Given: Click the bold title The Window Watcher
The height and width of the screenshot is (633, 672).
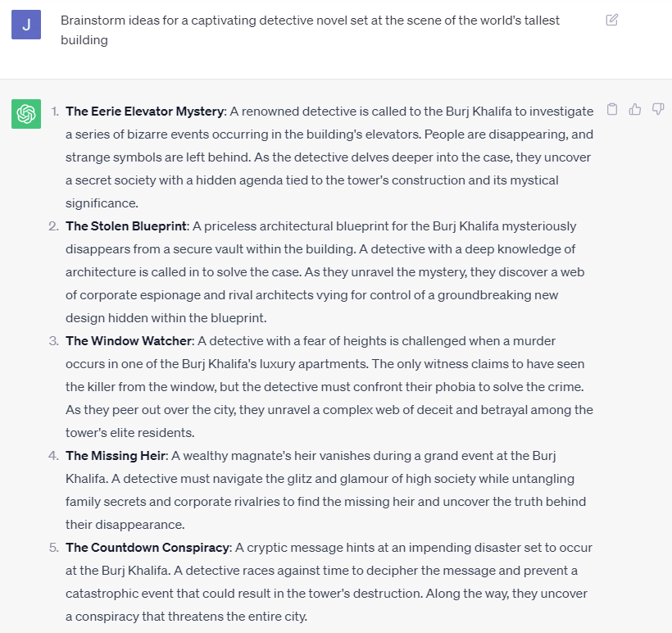Looking at the screenshot, I should pyautogui.click(x=129, y=341).
